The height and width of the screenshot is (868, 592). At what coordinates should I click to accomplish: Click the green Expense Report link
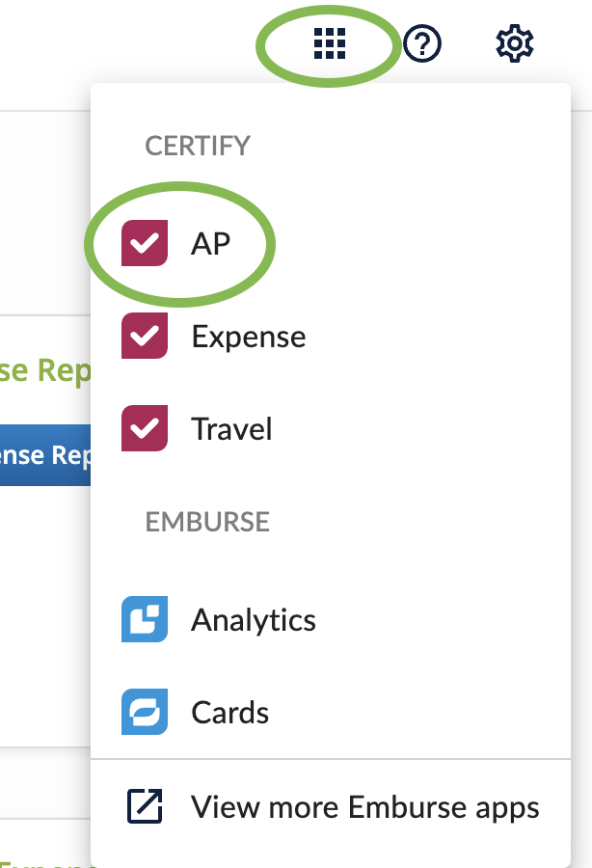43,369
